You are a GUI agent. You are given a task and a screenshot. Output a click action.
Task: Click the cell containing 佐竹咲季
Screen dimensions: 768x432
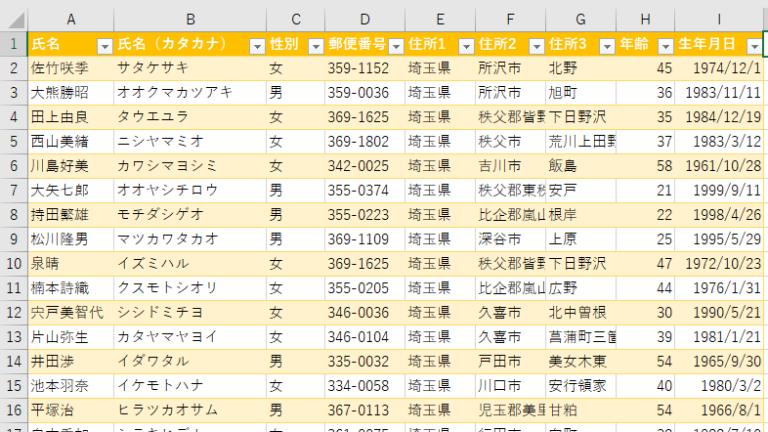[x=70, y=69]
